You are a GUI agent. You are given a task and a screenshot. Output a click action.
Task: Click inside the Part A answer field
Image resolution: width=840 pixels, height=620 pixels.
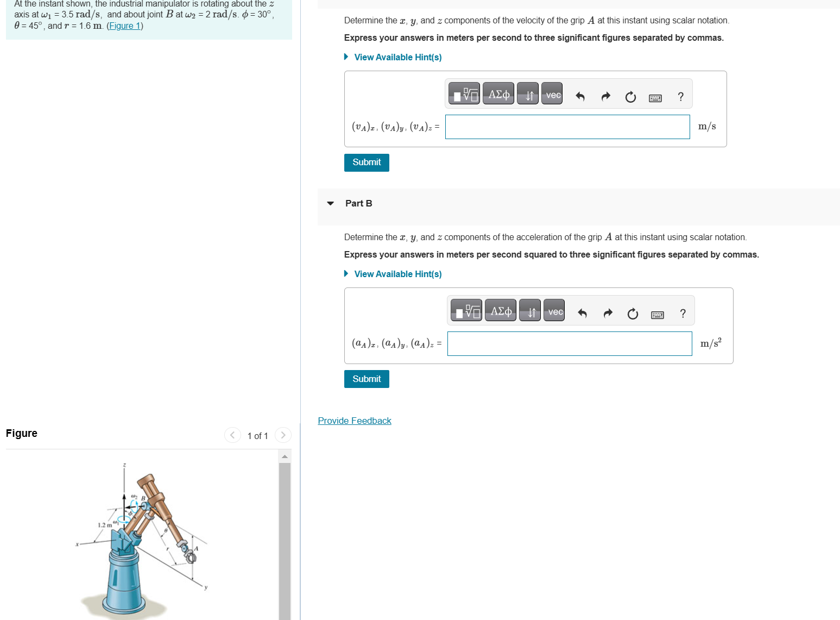[x=567, y=126]
